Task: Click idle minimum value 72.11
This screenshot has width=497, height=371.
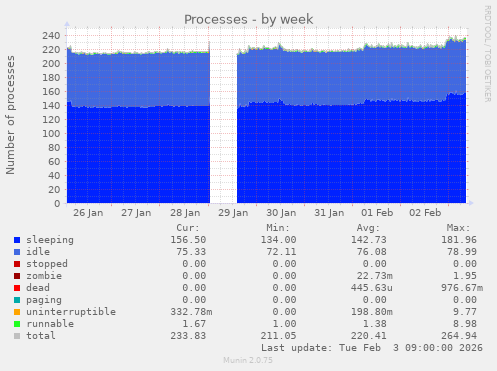Action: tap(281, 252)
